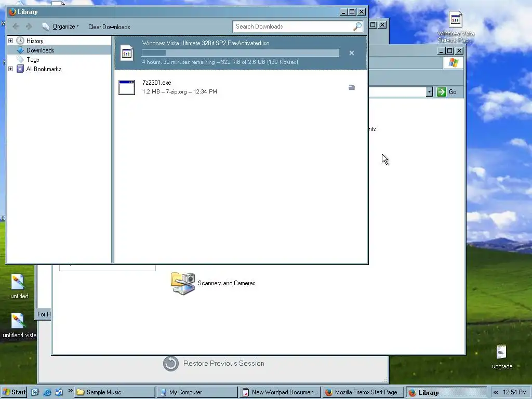The height and width of the screenshot is (399, 532).
Task: Close the Library window
Action: pos(362,12)
